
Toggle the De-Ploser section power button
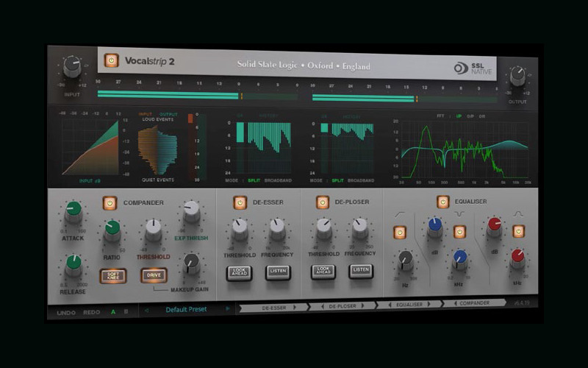[322, 202]
